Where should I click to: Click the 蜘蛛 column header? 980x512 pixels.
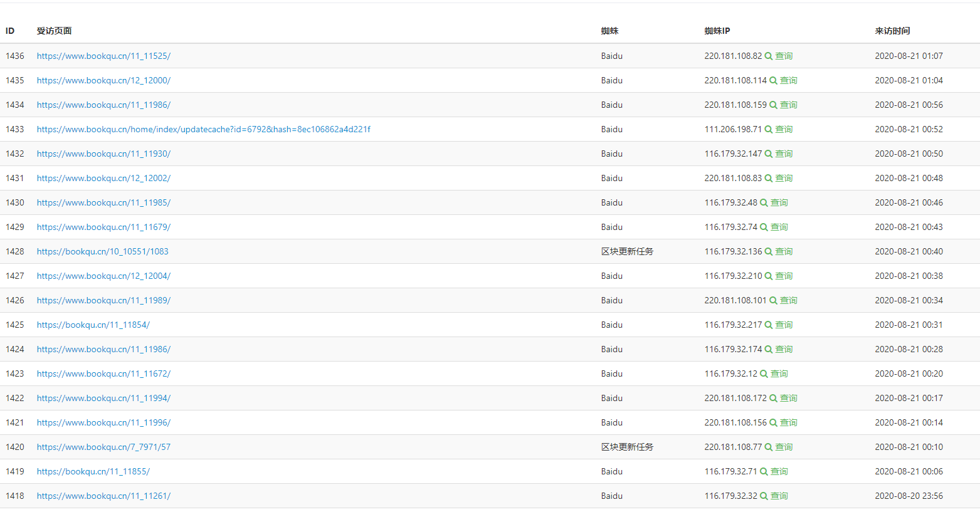(x=610, y=31)
